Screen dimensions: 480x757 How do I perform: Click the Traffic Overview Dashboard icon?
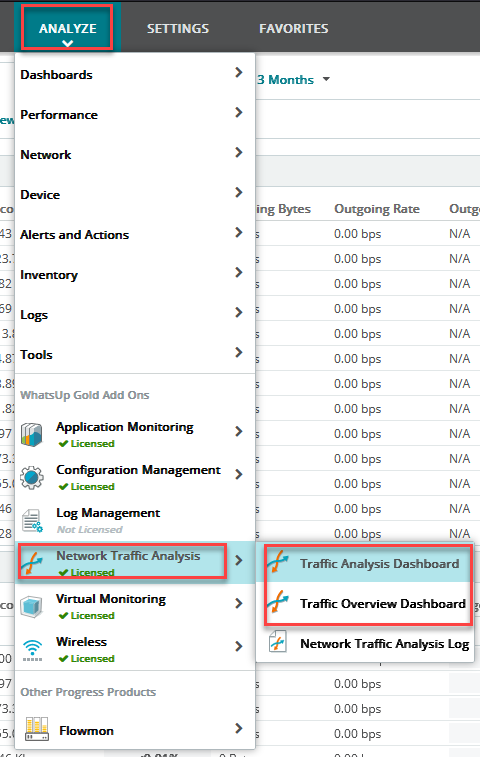278,603
